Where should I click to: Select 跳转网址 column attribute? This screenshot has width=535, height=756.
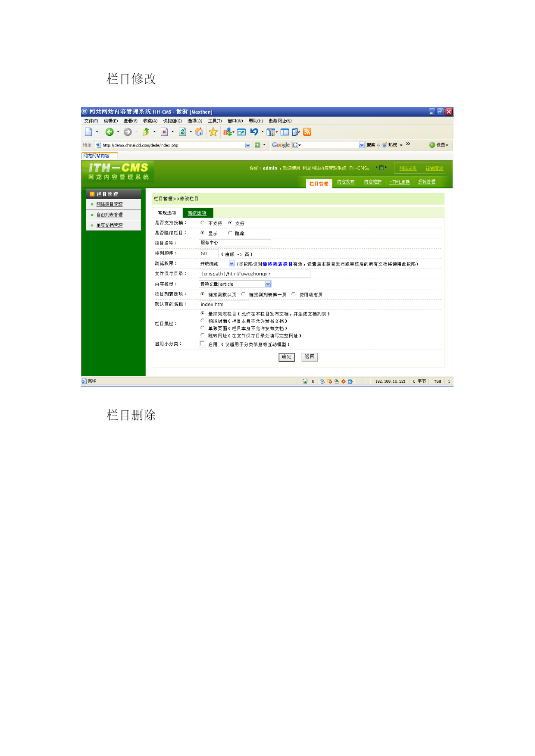(202, 335)
